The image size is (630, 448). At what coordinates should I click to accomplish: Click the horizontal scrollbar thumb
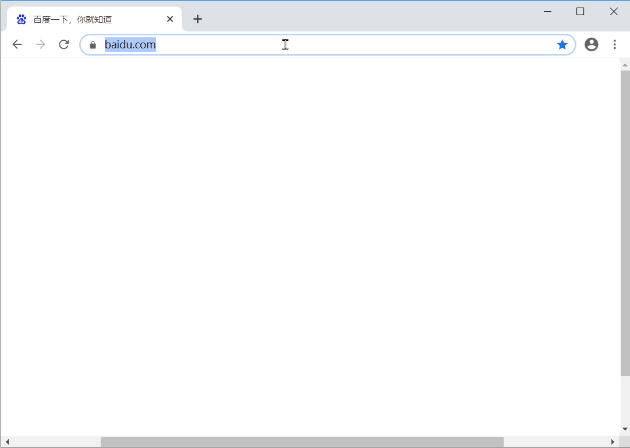point(300,442)
